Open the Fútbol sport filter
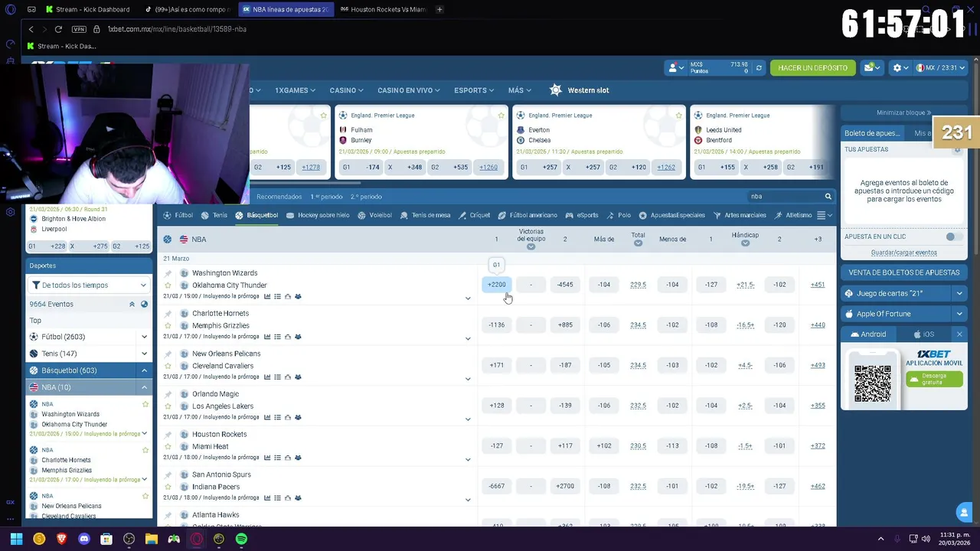Screen dimensions: 980x551 [178, 216]
